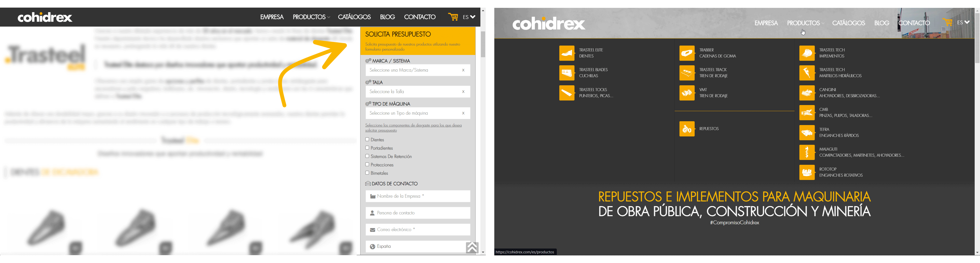Click the Tefra Enganches Rápidos icon
980x263 pixels.
[807, 133]
